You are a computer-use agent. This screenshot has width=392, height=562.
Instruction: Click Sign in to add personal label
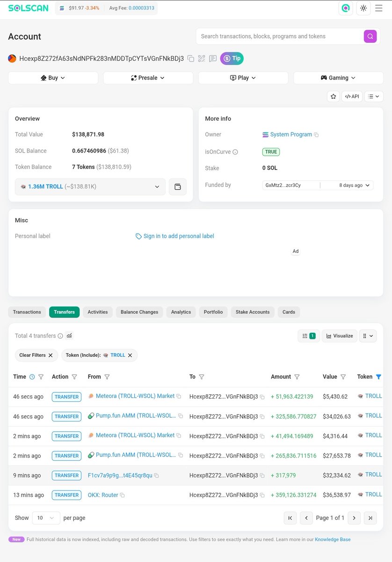click(x=179, y=236)
